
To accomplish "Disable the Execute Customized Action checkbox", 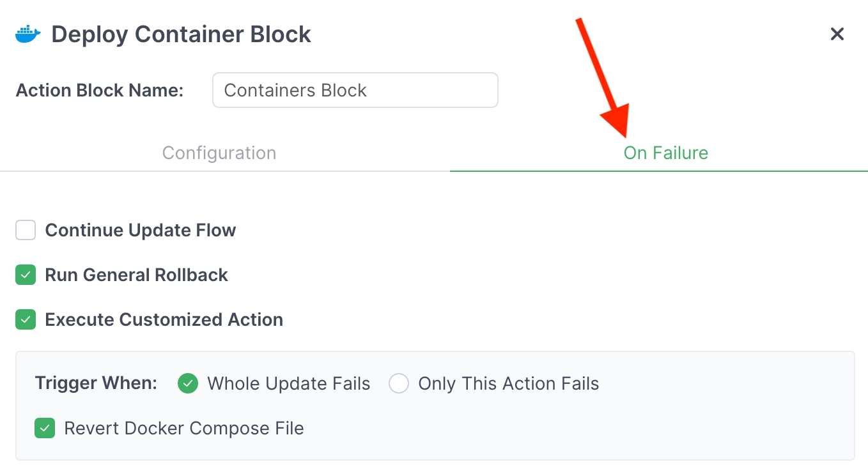I will (26, 319).
